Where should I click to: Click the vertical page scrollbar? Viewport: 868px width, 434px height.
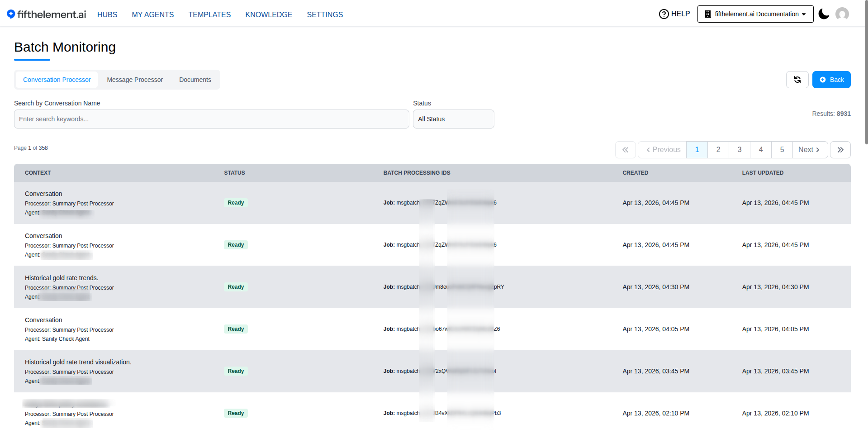click(x=866, y=72)
